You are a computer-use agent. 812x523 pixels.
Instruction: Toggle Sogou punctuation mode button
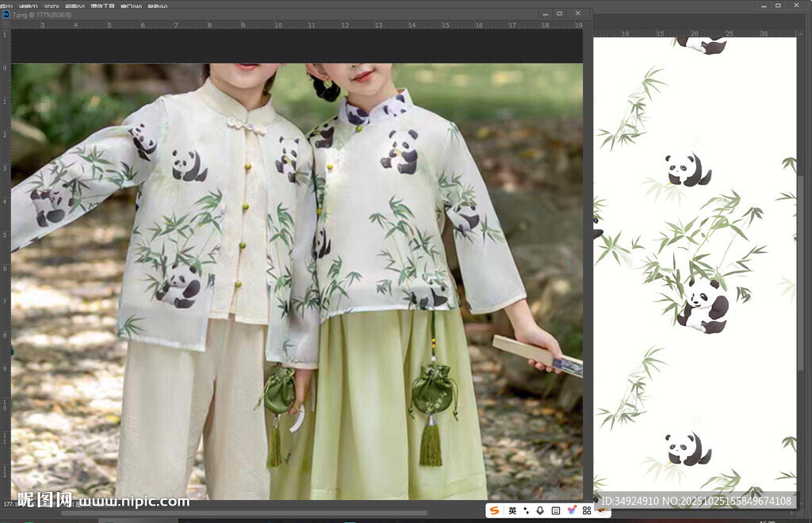pyautogui.click(x=527, y=510)
